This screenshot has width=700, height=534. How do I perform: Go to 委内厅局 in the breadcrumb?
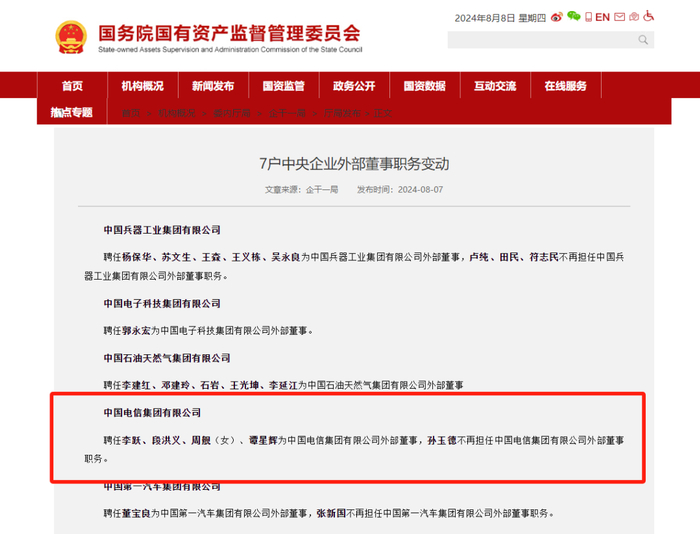(x=232, y=113)
